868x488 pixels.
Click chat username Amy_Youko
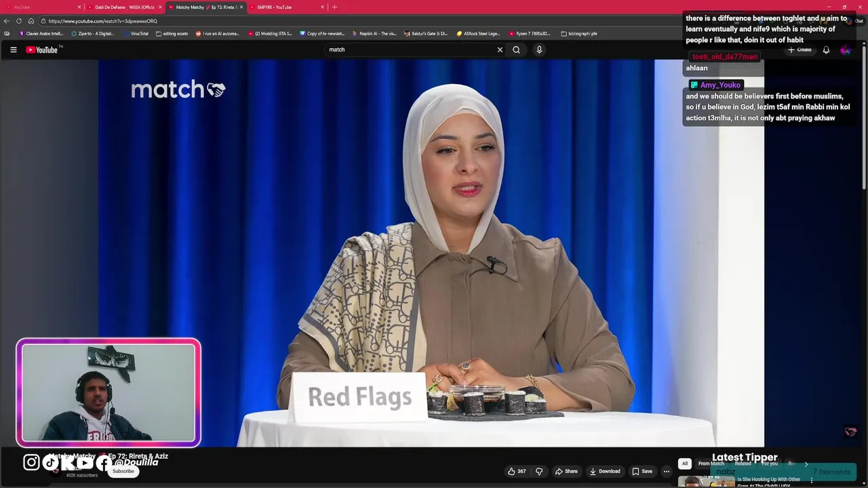tap(720, 85)
